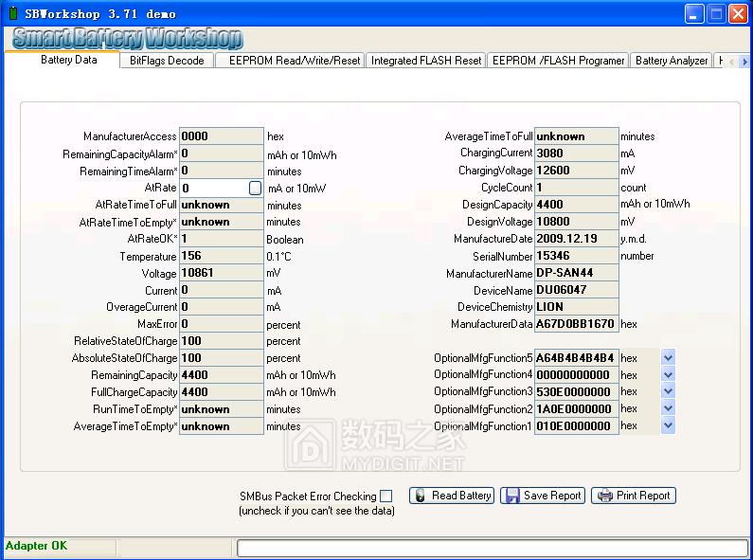This screenshot has height=560, width=753.
Task: Click the Print Report button
Action: (634, 496)
